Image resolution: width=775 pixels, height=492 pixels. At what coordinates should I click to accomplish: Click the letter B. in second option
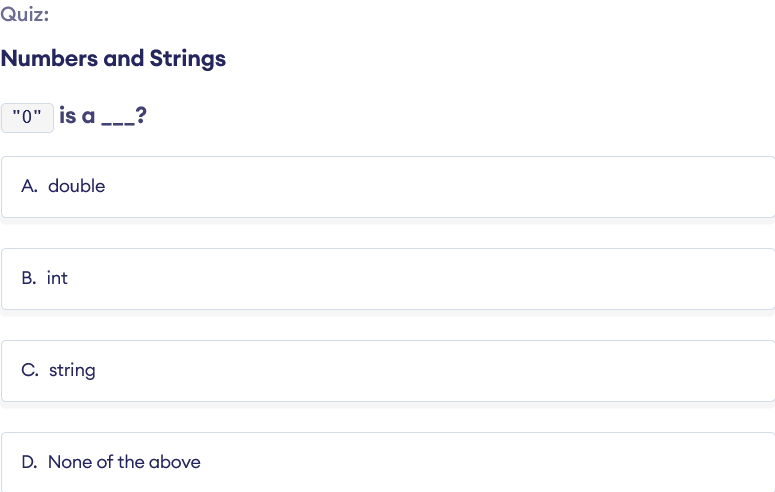29,279
